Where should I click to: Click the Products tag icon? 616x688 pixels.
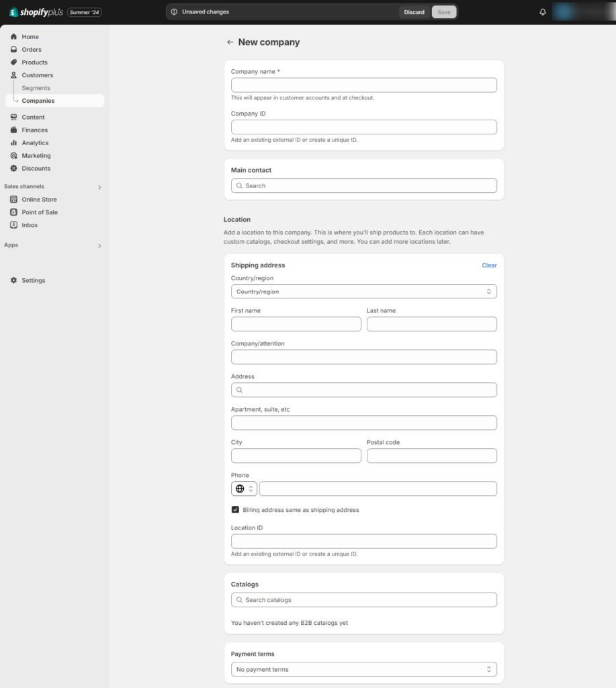coord(13,62)
